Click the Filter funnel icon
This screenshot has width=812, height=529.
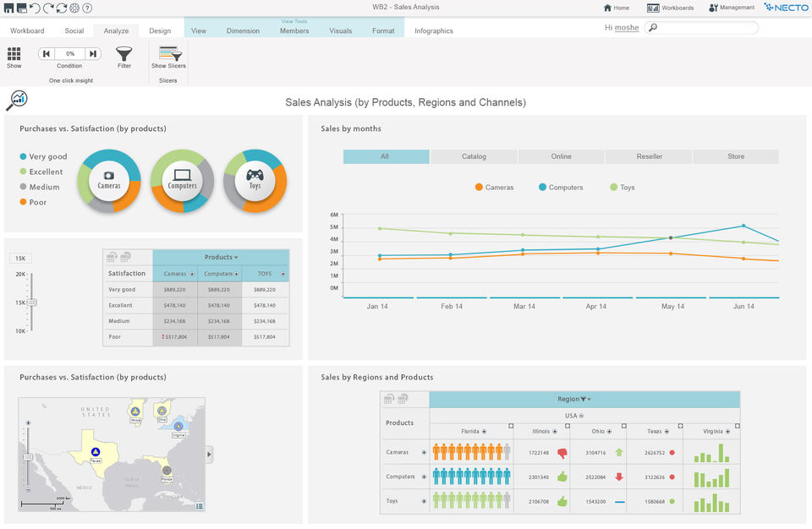pyautogui.click(x=124, y=54)
